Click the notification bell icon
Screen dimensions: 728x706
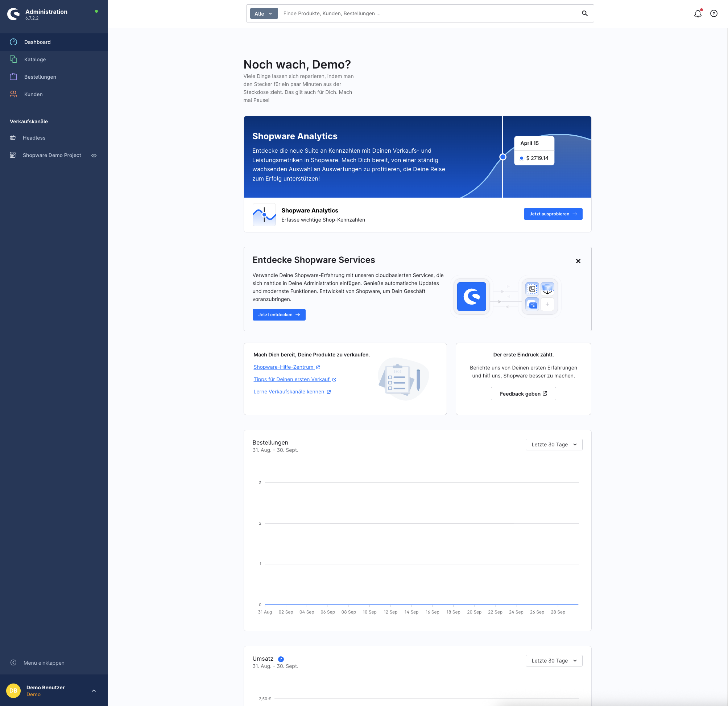(698, 14)
